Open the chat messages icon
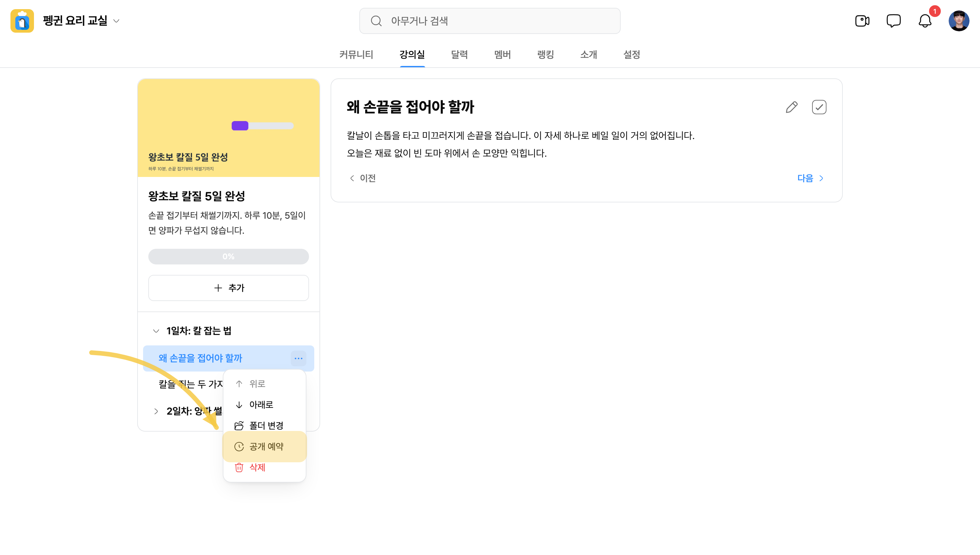The image size is (980, 555). tap(893, 21)
